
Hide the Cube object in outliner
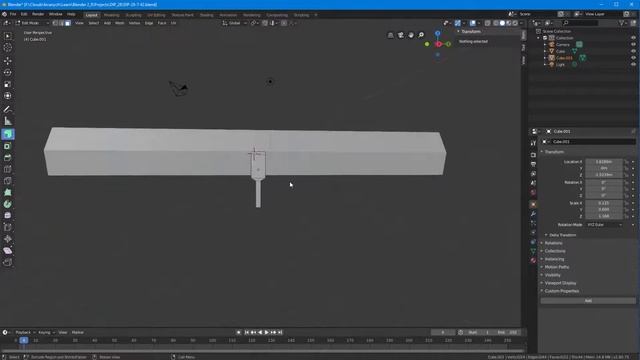pyautogui.click(x=633, y=51)
